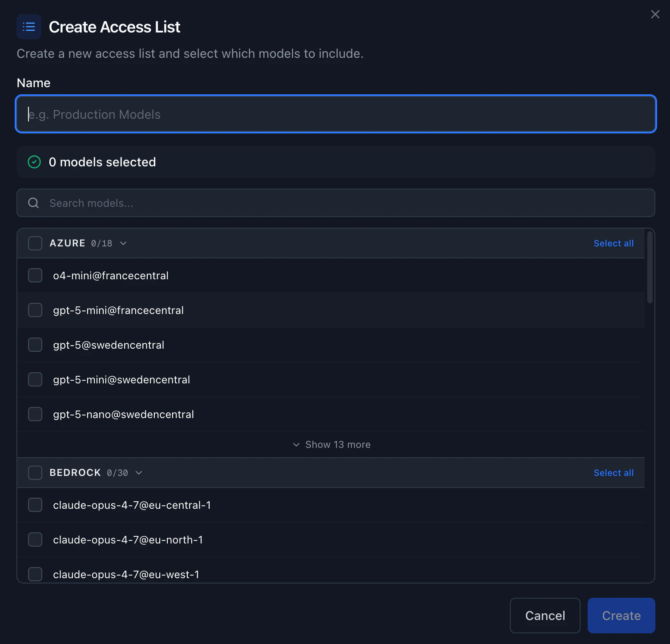
Task: Click the gpt-5-nano@swedencentral model name
Action: pos(124,415)
